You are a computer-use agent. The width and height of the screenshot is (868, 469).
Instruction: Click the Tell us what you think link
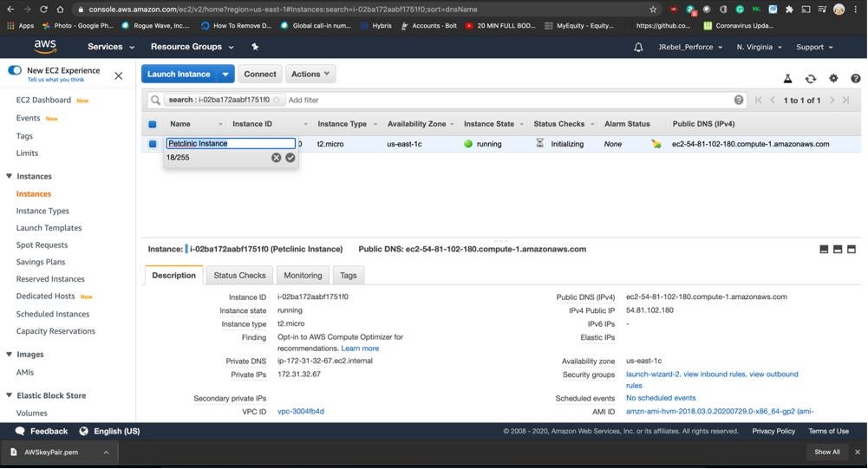(55, 80)
